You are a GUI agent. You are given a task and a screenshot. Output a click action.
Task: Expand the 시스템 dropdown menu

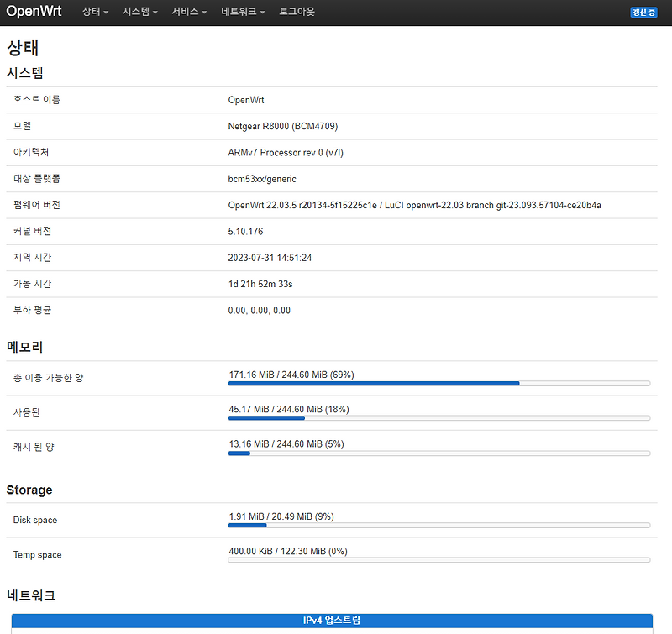point(139,13)
